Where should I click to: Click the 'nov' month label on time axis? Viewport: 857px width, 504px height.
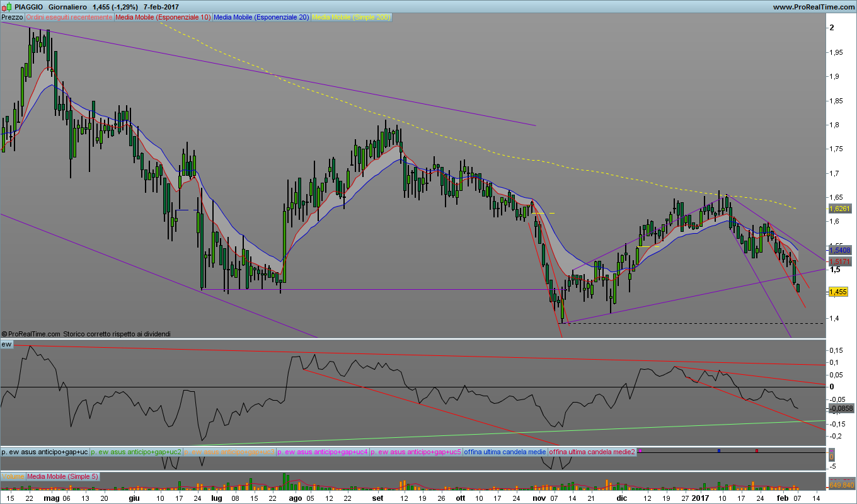(539, 497)
